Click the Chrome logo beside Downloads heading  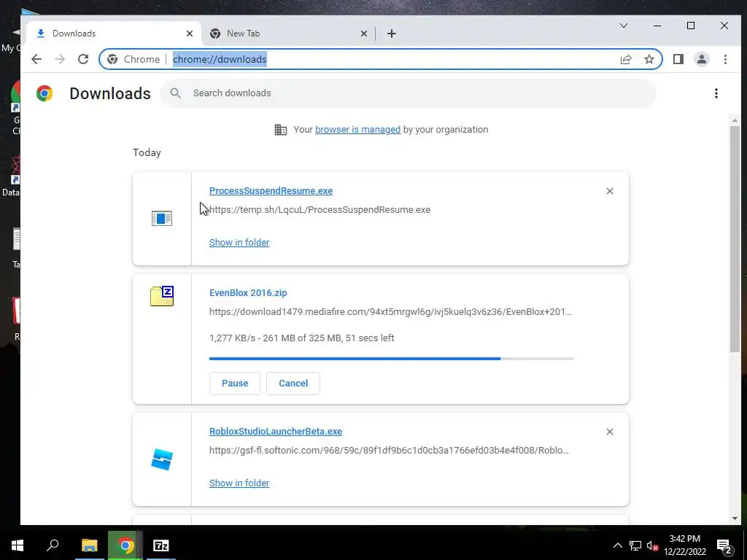pyautogui.click(x=44, y=93)
